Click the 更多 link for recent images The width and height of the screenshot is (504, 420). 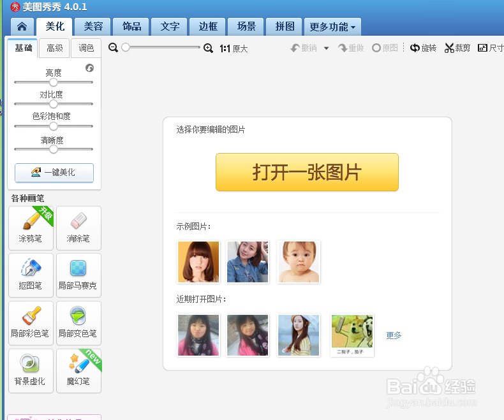(394, 335)
